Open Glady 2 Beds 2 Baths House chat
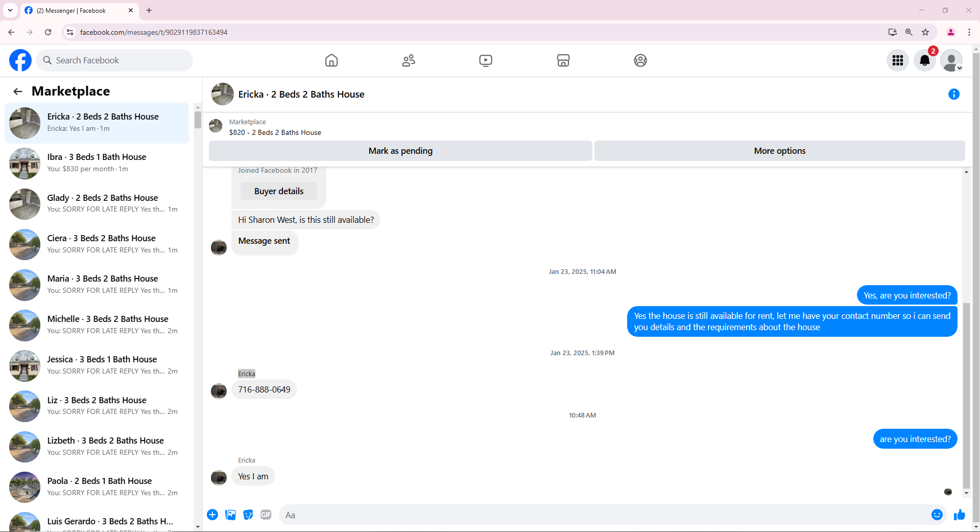Viewport: 980px width, 532px height. tap(97, 204)
